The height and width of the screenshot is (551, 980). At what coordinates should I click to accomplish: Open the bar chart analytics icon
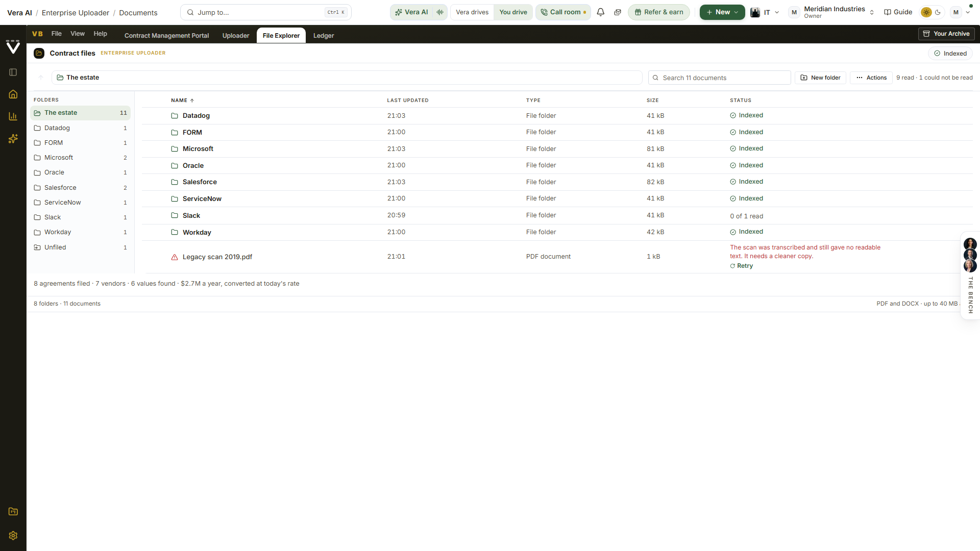click(x=13, y=116)
